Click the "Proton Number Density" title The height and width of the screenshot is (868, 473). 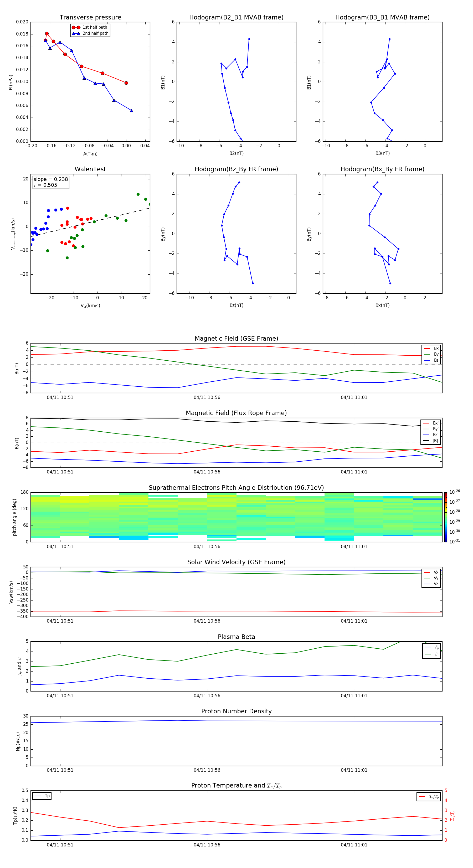236,711
